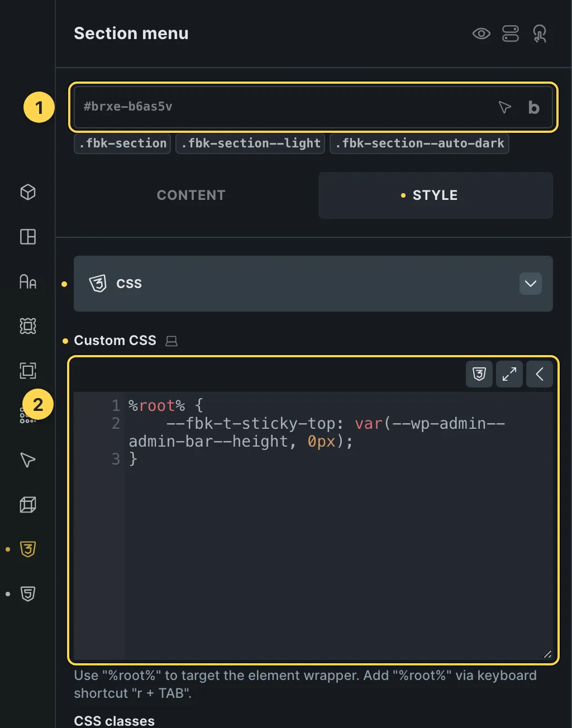Click the Custom CSS label
This screenshot has width=572, height=728.
point(115,341)
